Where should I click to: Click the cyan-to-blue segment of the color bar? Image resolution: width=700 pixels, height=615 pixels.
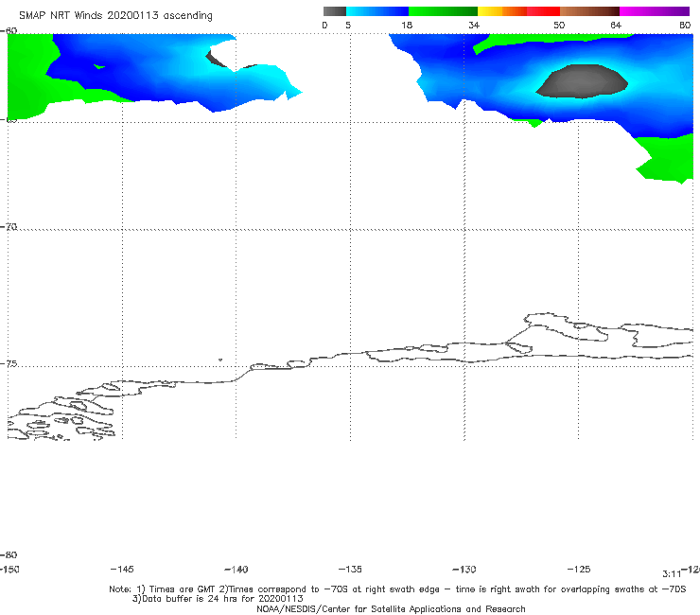(x=377, y=11)
